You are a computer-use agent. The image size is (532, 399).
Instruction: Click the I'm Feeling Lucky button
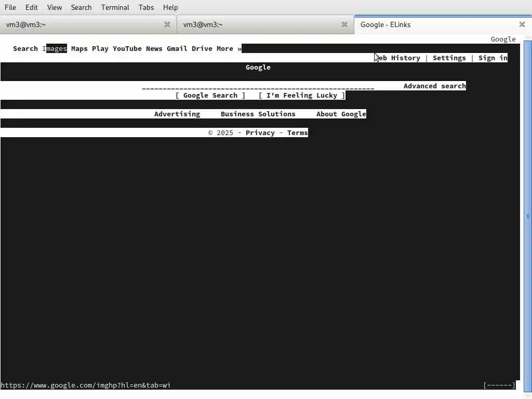[302, 96]
